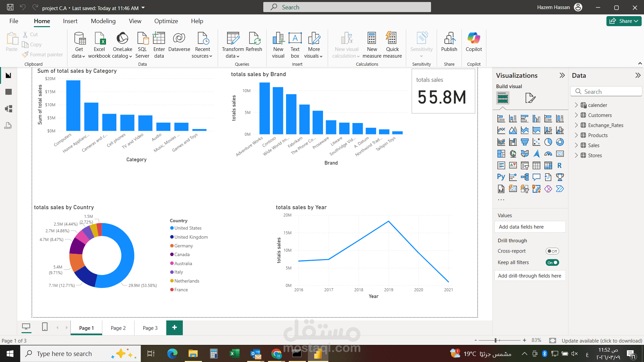The height and width of the screenshot is (362, 644).
Task: Click the Add data fields here well
Action: pos(530,227)
